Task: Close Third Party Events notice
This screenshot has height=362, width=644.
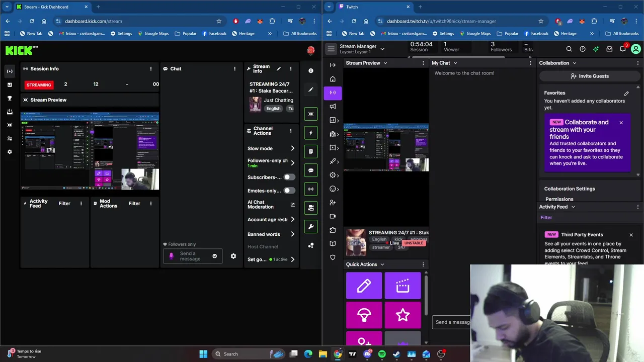Action: 631,235
